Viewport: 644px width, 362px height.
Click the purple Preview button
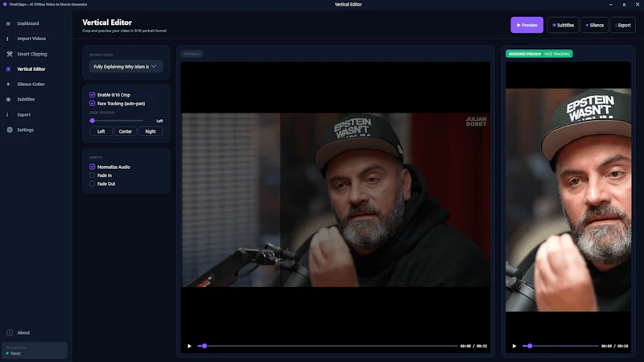526,25
